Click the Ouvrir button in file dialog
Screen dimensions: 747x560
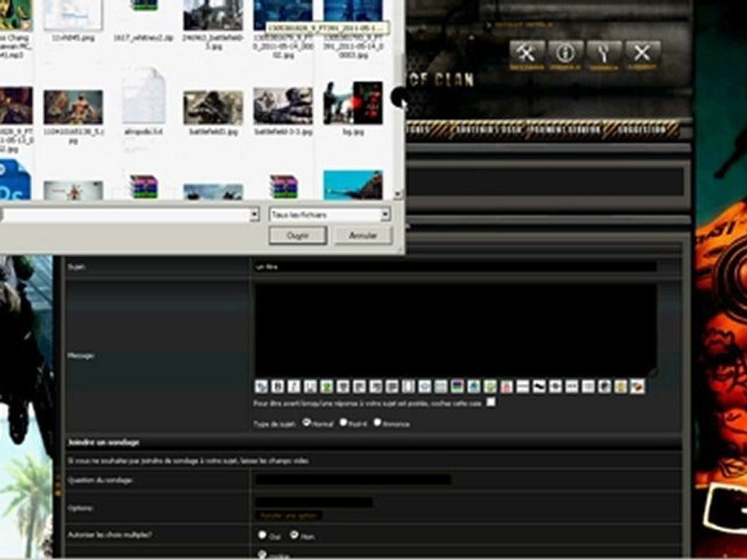298,235
